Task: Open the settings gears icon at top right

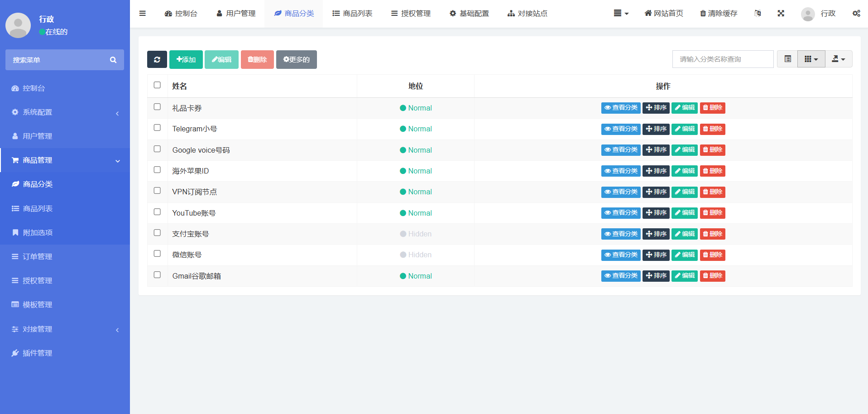Action: tap(856, 14)
